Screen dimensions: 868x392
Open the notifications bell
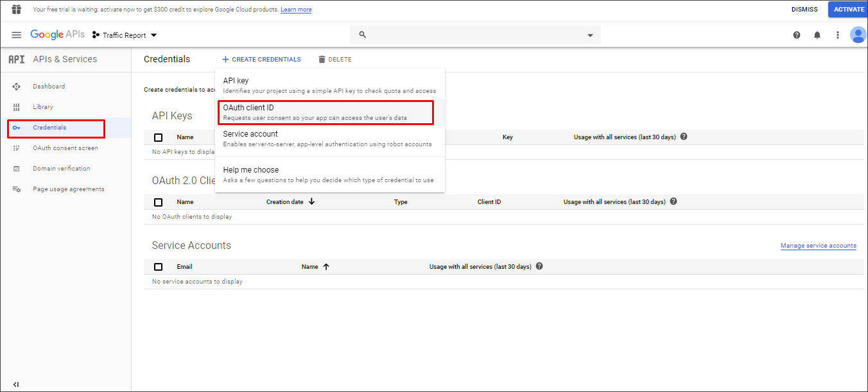pyautogui.click(x=817, y=35)
